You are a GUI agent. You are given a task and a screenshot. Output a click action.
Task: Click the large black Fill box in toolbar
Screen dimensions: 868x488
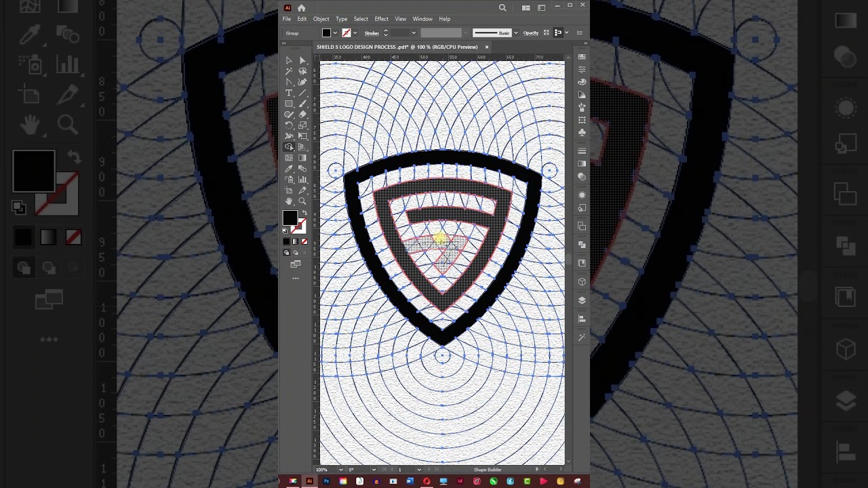pos(290,218)
